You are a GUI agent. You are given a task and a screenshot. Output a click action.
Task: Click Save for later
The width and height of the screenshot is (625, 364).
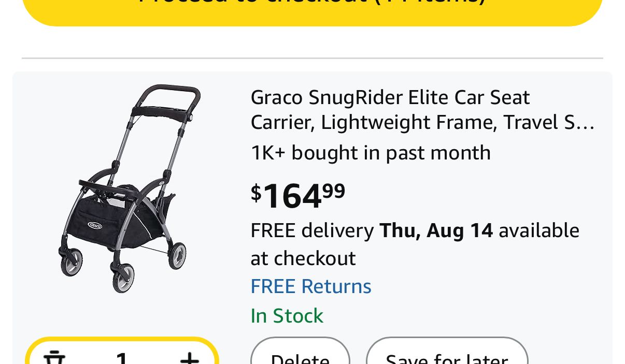click(x=447, y=357)
